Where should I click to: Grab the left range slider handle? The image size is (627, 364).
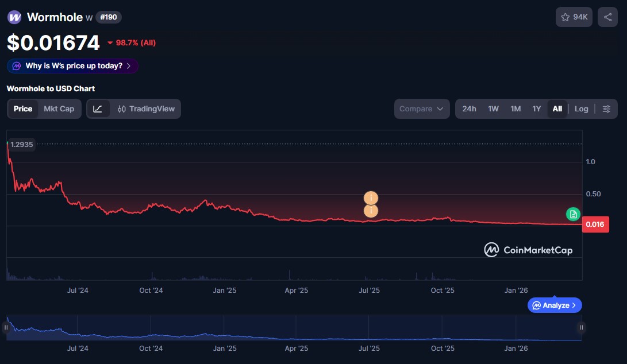point(6,328)
